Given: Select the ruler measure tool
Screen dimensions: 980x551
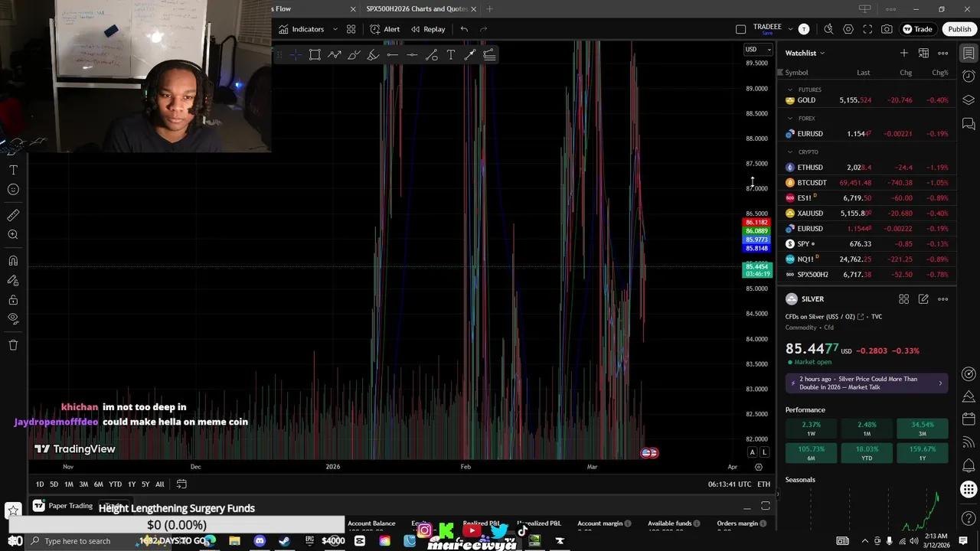Looking at the screenshot, I should point(13,215).
